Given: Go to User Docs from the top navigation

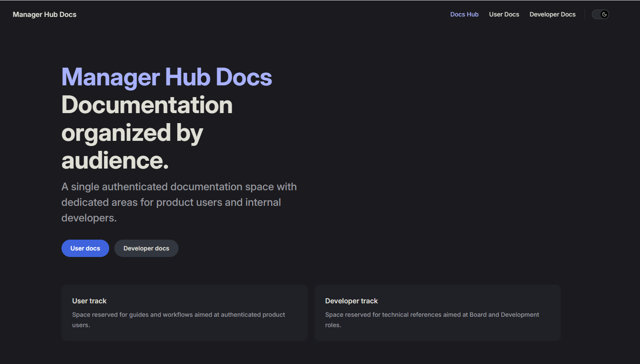Looking at the screenshot, I should pyautogui.click(x=504, y=14).
